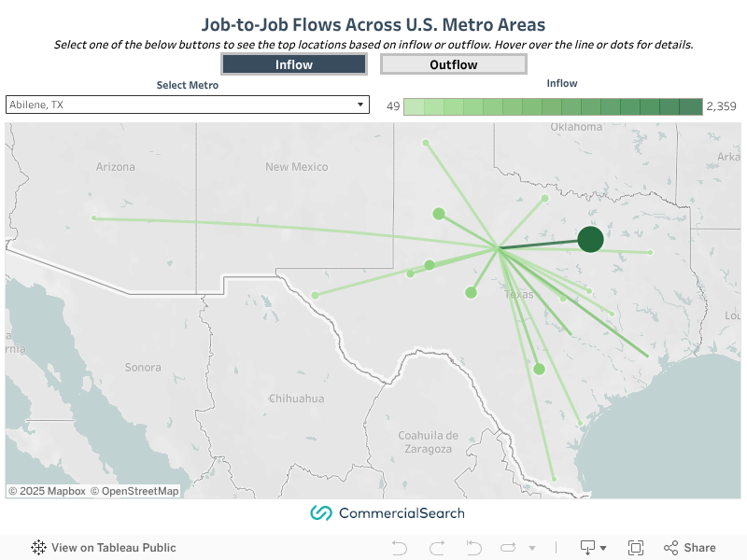
Task: Open the refresh options dropdown caret
Action: click(532, 548)
